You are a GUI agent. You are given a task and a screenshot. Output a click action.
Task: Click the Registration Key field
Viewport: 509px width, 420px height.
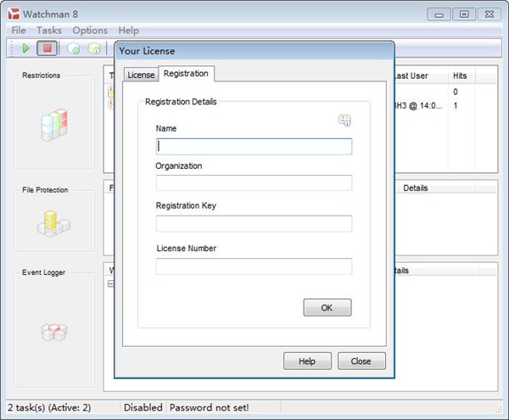tap(254, 223)
